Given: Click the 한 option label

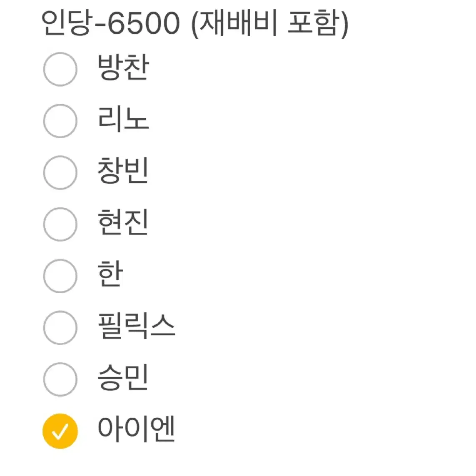Looking at the screenshot, I should pyautogui.click(x=110, y=274).
